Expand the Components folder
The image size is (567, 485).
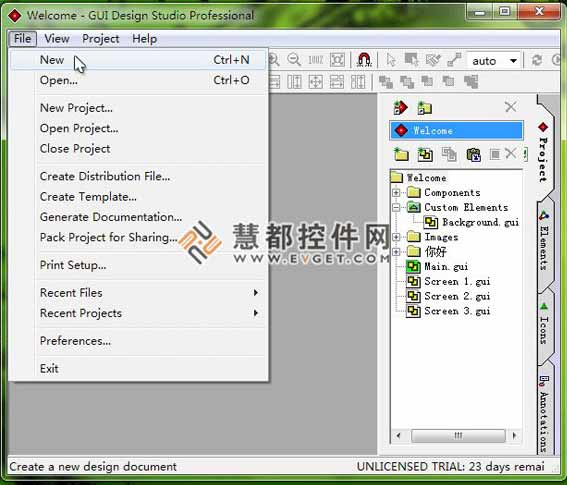tap(396, 192)
